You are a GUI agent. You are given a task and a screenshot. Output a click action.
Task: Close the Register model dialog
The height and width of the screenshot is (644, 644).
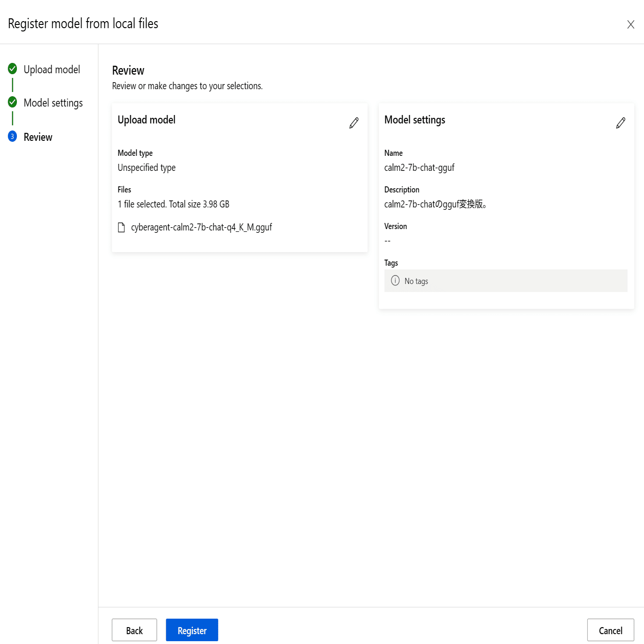pyautogui.click(x=631, y=24)
